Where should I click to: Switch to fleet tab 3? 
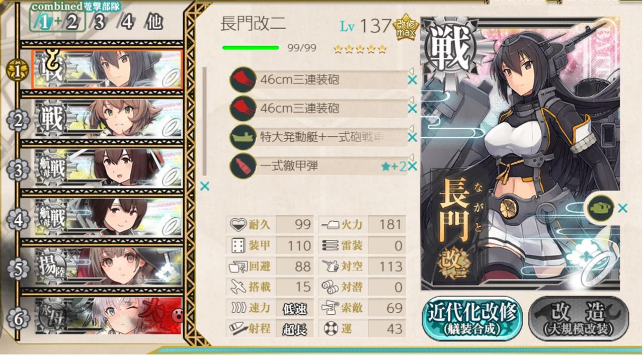(99, 22)
